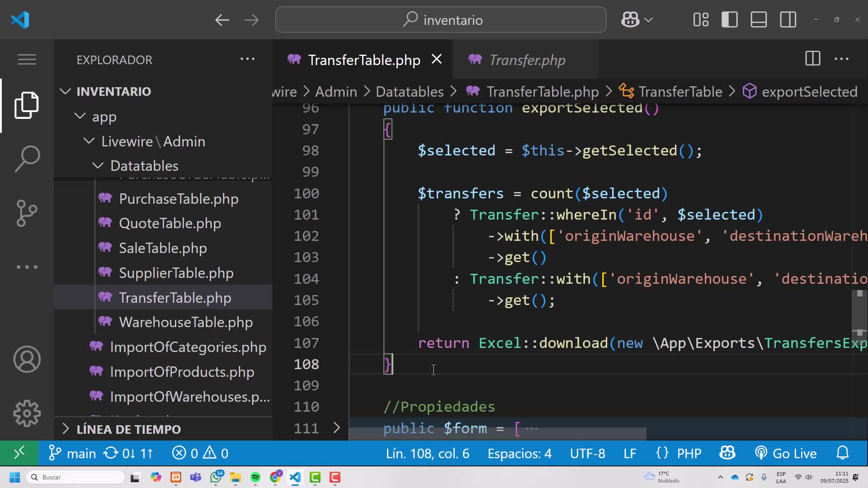This screenshot has height=488, width=868.
Task: Open Windows Start menu
Action: coord(14,477)
